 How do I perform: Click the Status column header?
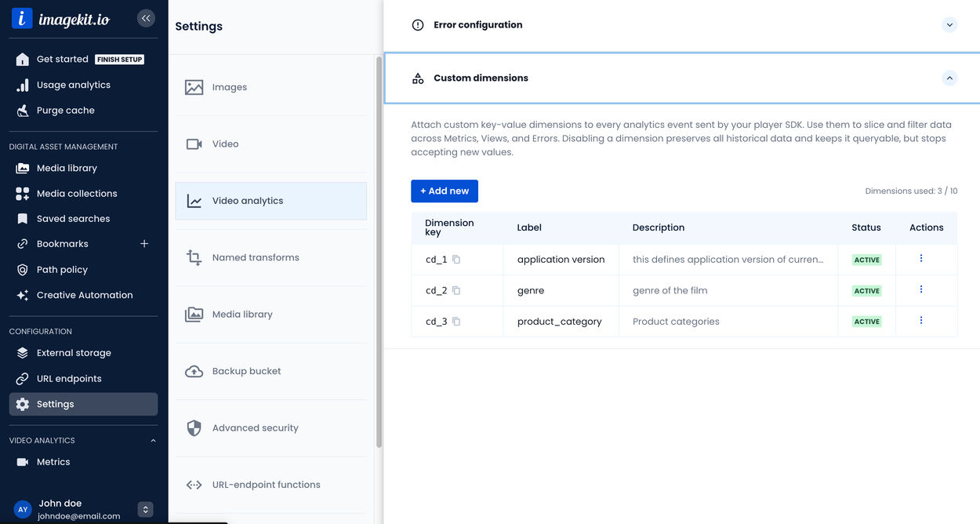click(x=866, y=227)
